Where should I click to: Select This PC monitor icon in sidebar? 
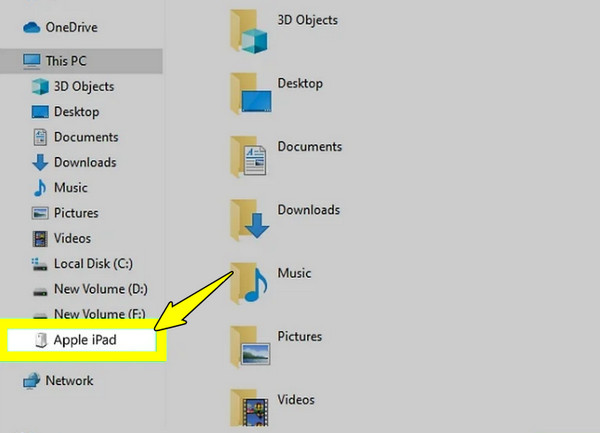click(x=31, y=61)
